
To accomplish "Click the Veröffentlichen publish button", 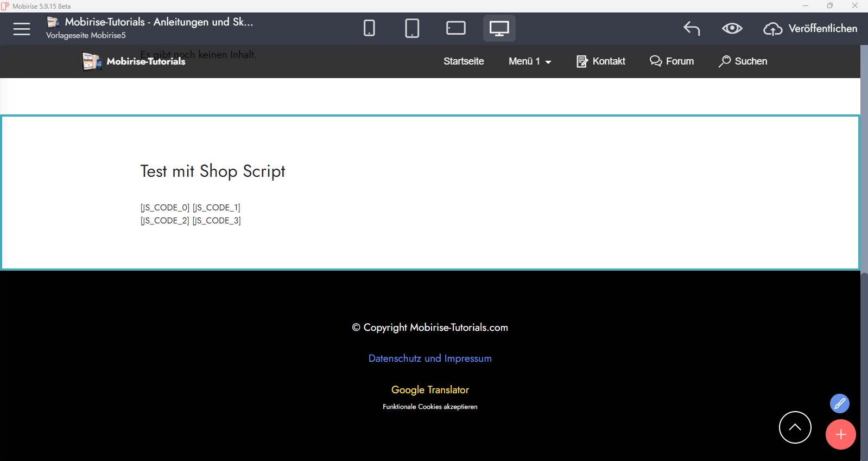I will point(810,28).
